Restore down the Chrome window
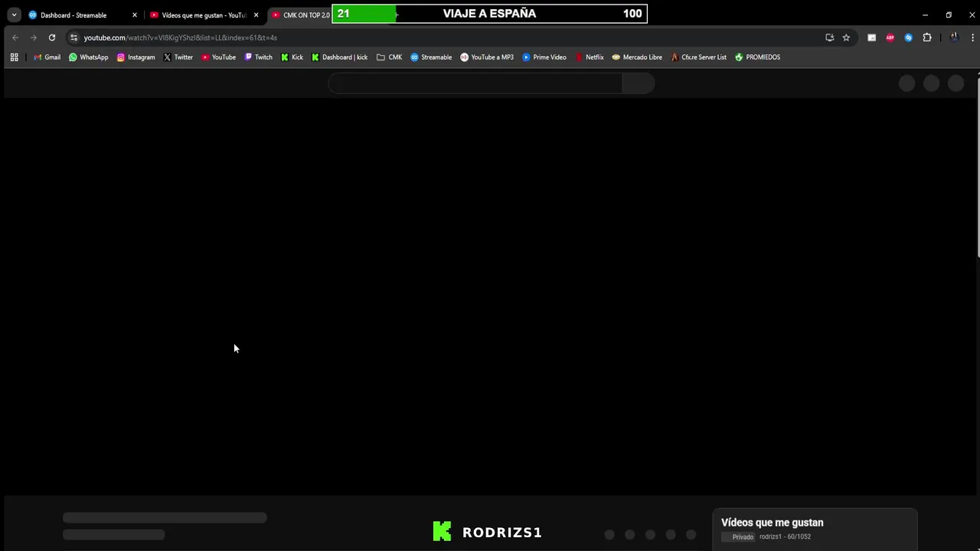Viewport: 980px width, 551px height. click(949, 15)
